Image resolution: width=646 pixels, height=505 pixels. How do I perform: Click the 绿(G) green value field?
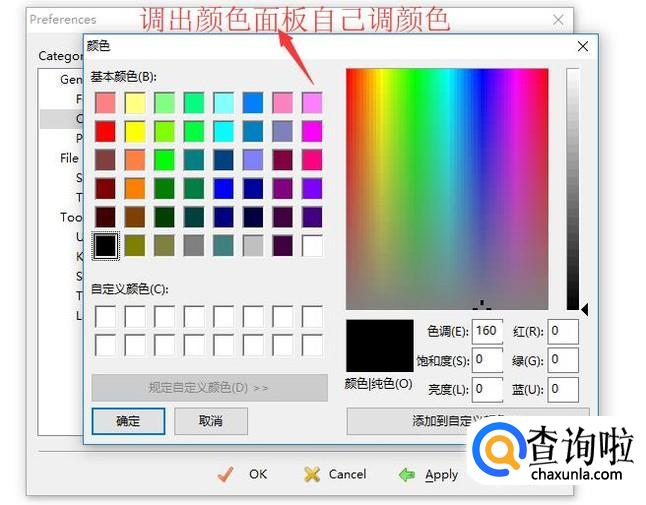coord(563,360)
